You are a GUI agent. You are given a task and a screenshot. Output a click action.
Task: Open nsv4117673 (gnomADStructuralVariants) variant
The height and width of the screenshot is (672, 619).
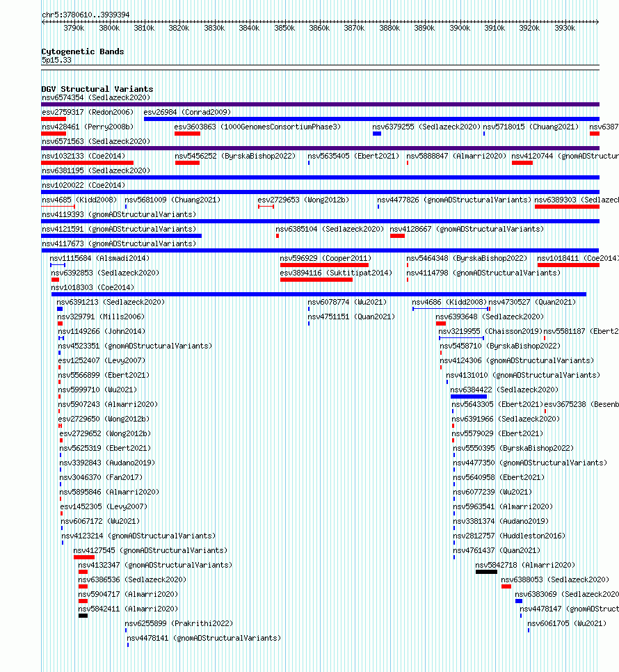coord(119,243)
